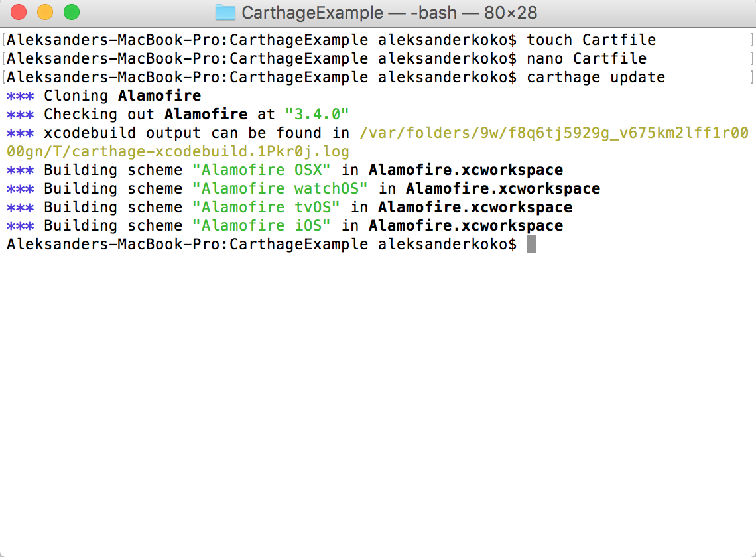
Task: Click the "Alamofire tvOS" scheme name
Action: 266,208
